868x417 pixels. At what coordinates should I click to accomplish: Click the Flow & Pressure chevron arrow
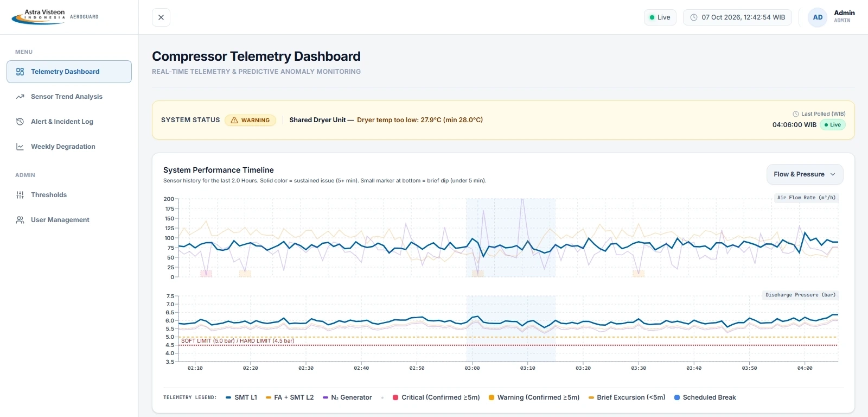(833, 174)
